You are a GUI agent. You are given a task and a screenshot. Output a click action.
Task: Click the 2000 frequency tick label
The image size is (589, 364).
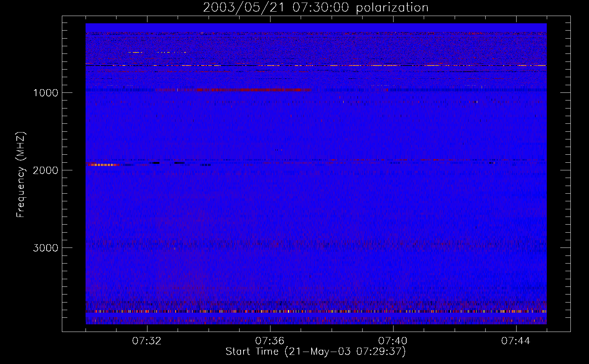pos(46,170)
